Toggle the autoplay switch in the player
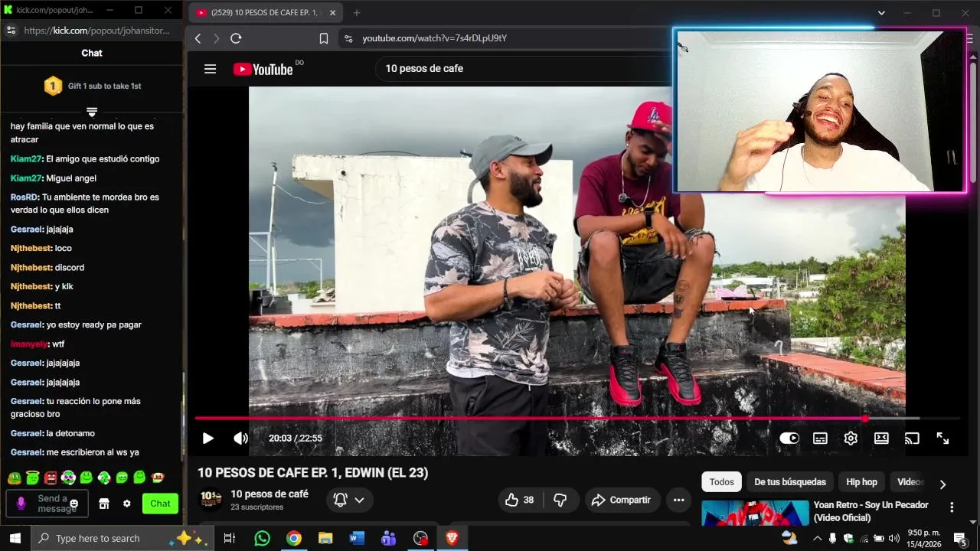Image resolution: width=980 pixels, height=551 pixels. [789, 439]
